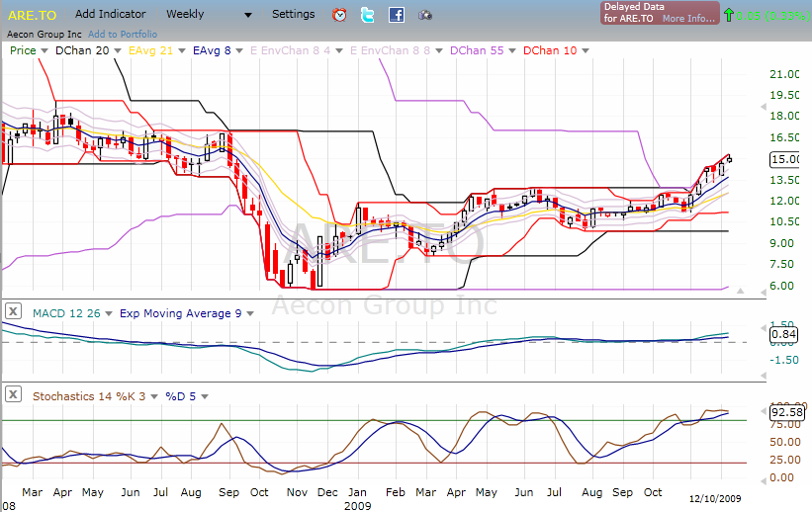
Task: Open the EAvg 8 dropdown
Action: tap(239, 50)
